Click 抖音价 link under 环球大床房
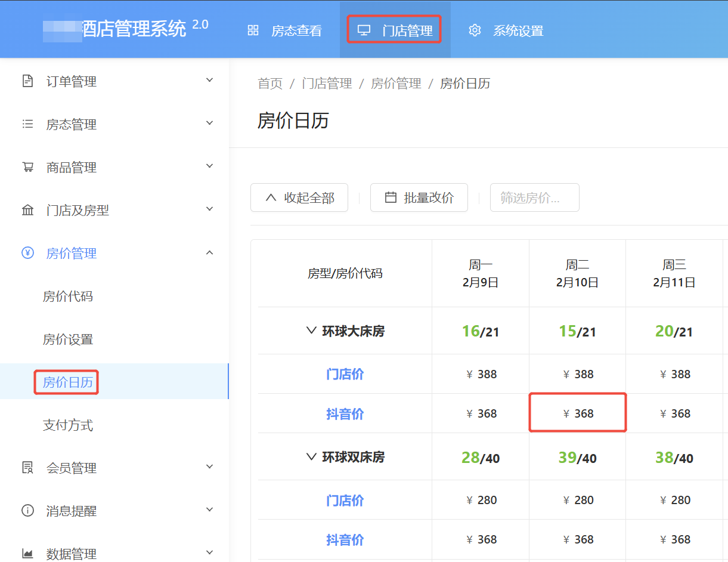This screenshot has height=562, width=728. point(345,413)
